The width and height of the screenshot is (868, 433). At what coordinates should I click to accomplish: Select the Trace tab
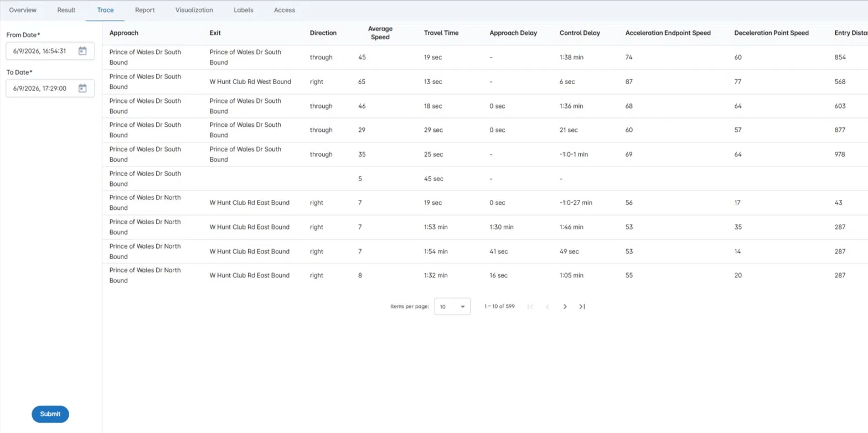click(x=105, y=10)
